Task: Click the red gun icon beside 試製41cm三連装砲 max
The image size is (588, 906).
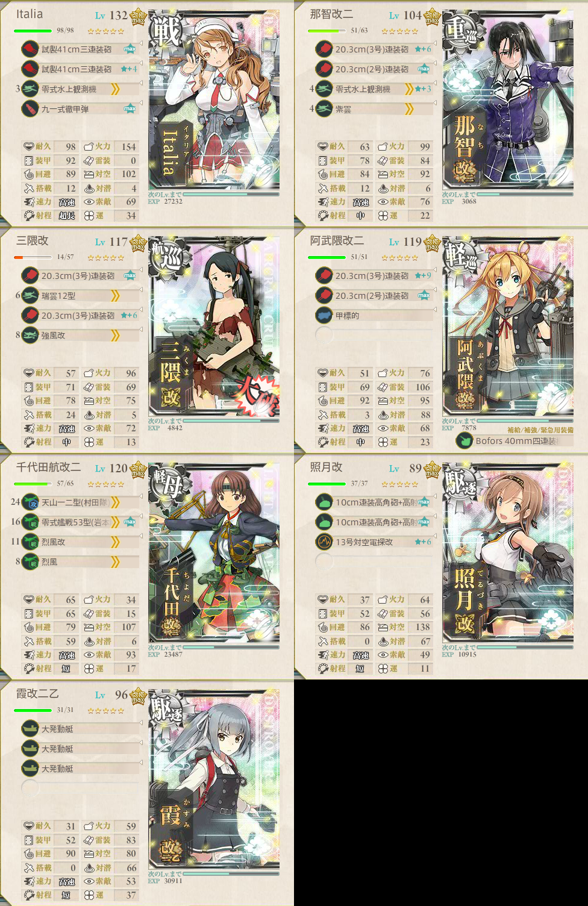Action: coord(30,49)
